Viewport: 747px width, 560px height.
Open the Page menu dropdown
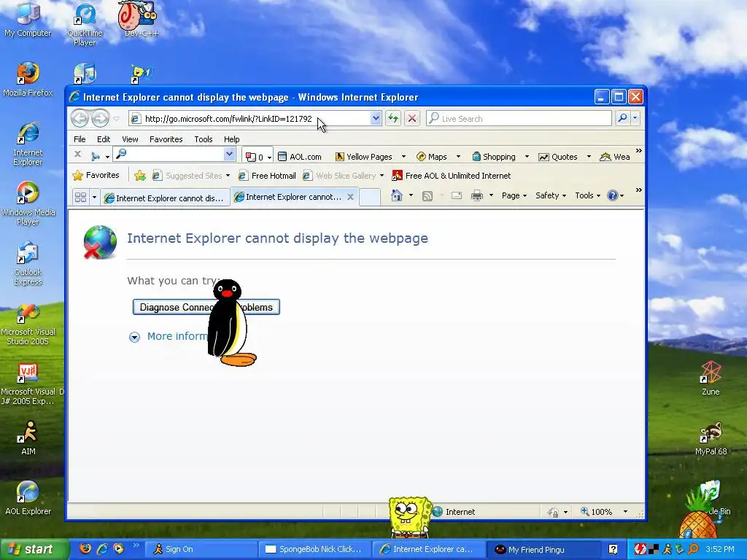coord(514,195)
